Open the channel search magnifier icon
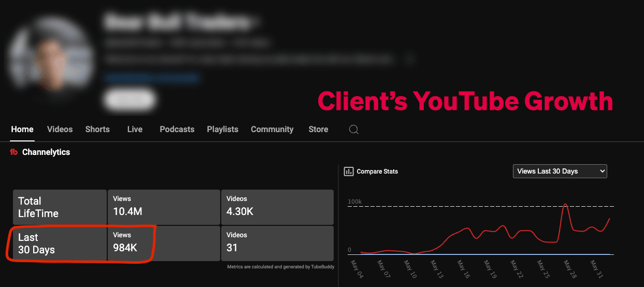Screen dimensions: 644x287 click(x=353, y=130)
